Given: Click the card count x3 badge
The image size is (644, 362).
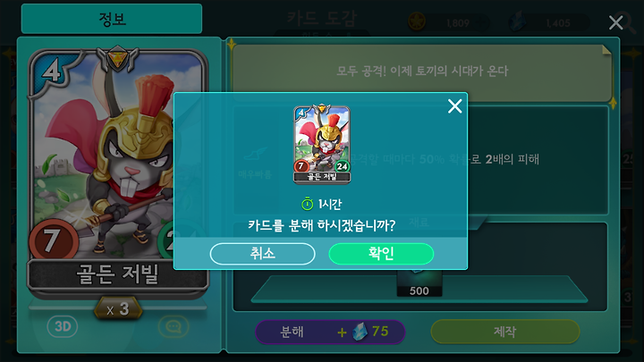Looking at the screenshot, I should [118, 309].
